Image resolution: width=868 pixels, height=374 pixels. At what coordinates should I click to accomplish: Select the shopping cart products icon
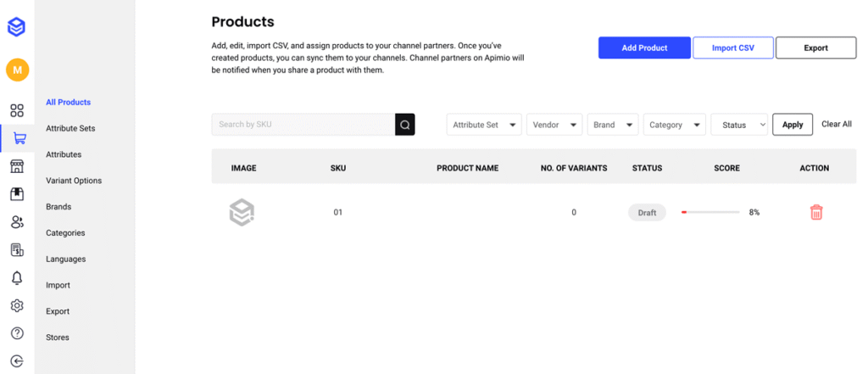pos(19,138)
